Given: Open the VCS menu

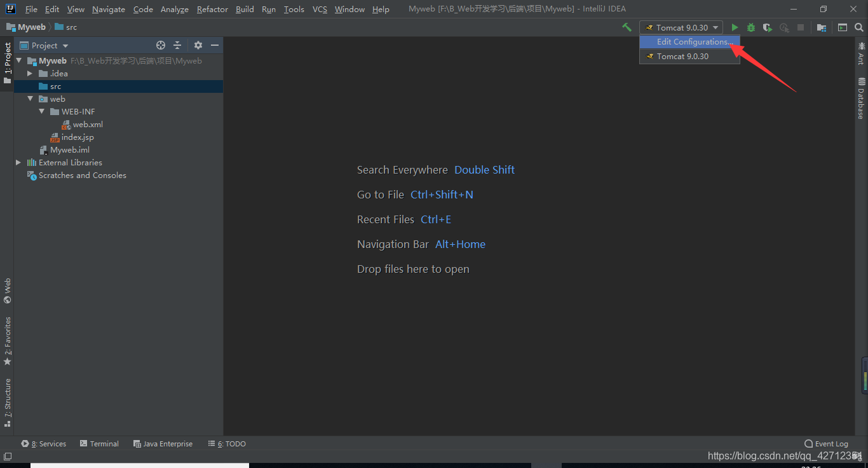Looking at the screenshot, I should coord(320,10).
